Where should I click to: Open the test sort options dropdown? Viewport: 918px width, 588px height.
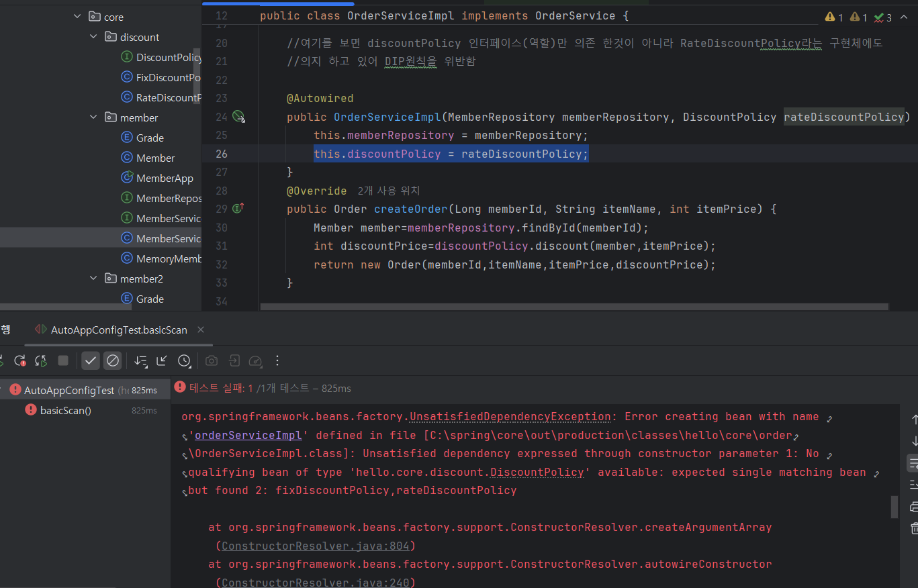tap(140, 360)
